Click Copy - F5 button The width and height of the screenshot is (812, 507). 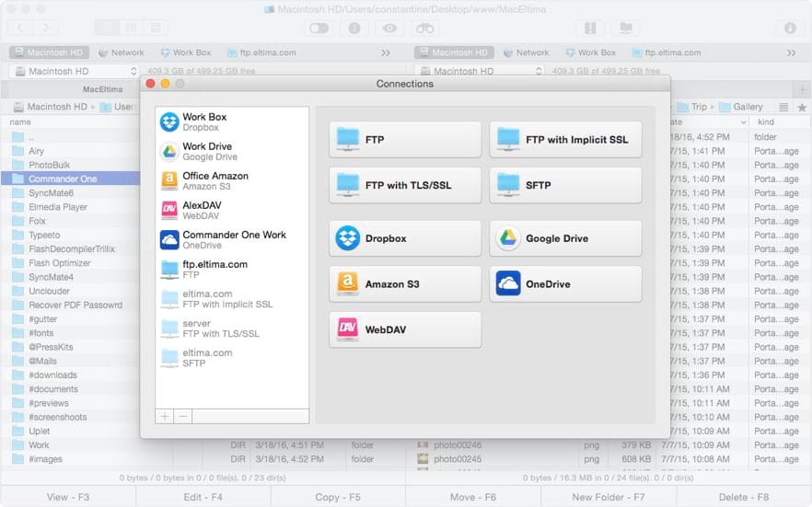(x=338, y=497)
